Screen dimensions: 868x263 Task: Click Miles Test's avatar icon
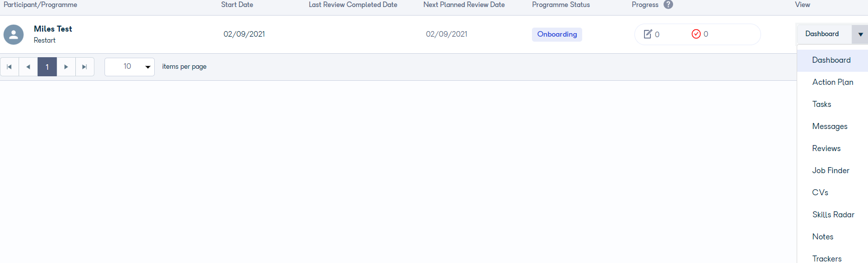click(14, 35)
